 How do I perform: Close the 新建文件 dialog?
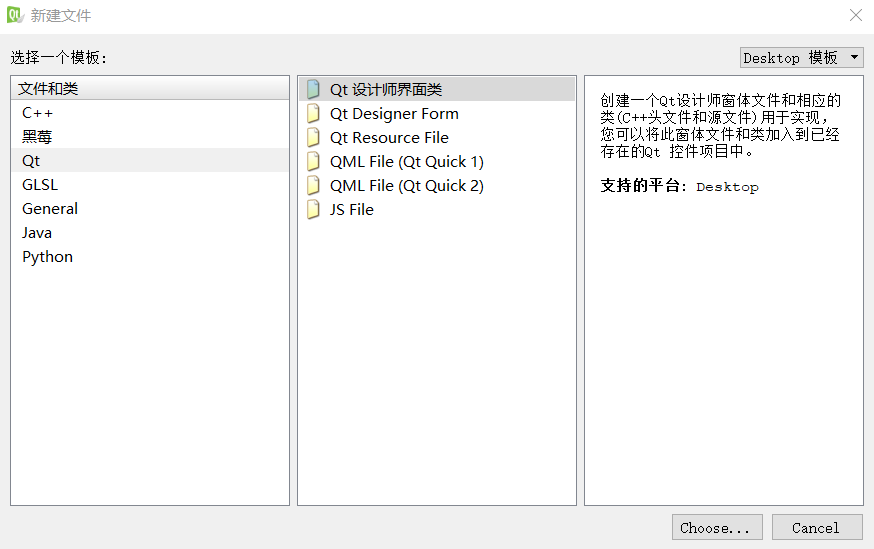coord(856,15)
